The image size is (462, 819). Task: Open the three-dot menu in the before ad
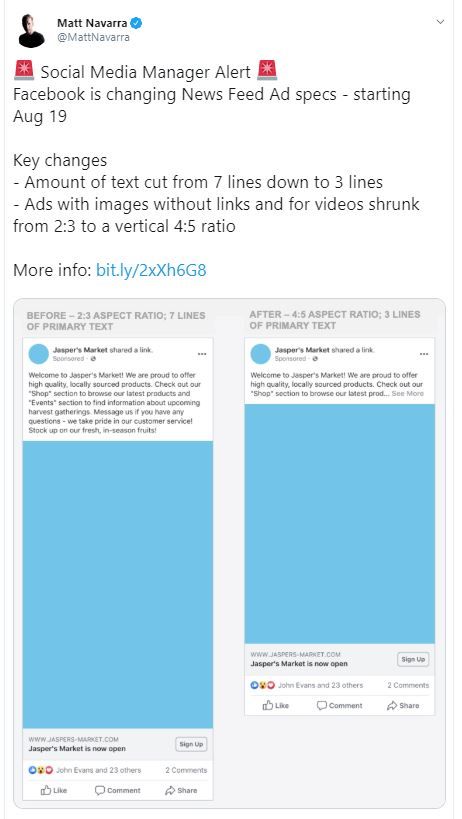coord(202,354)
